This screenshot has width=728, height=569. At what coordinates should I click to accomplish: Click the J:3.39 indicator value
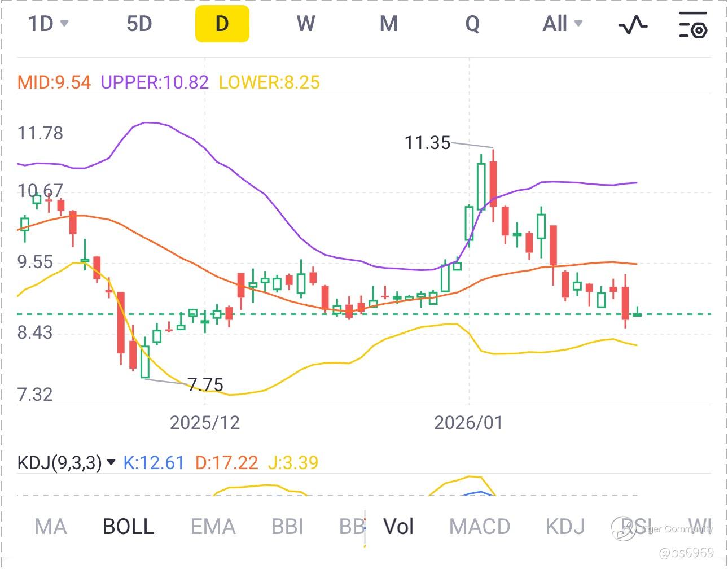coord(293,463)
